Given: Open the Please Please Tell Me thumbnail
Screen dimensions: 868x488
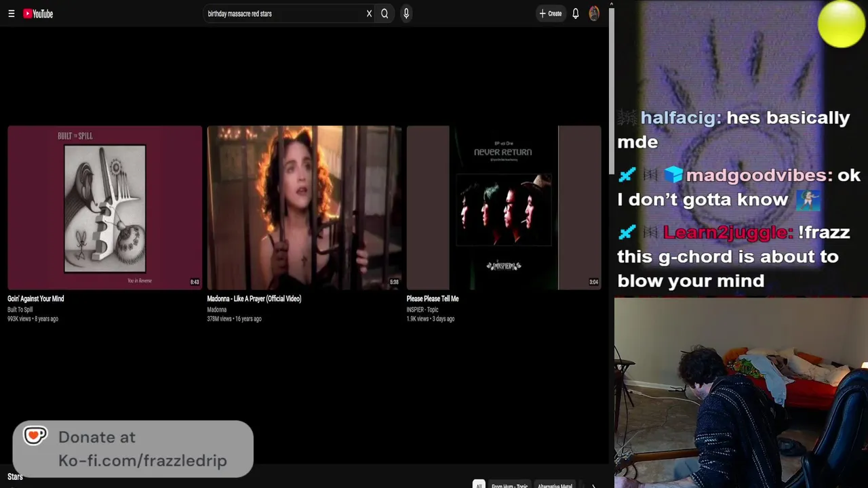Looking at the screenshot, I should [503, 207].
